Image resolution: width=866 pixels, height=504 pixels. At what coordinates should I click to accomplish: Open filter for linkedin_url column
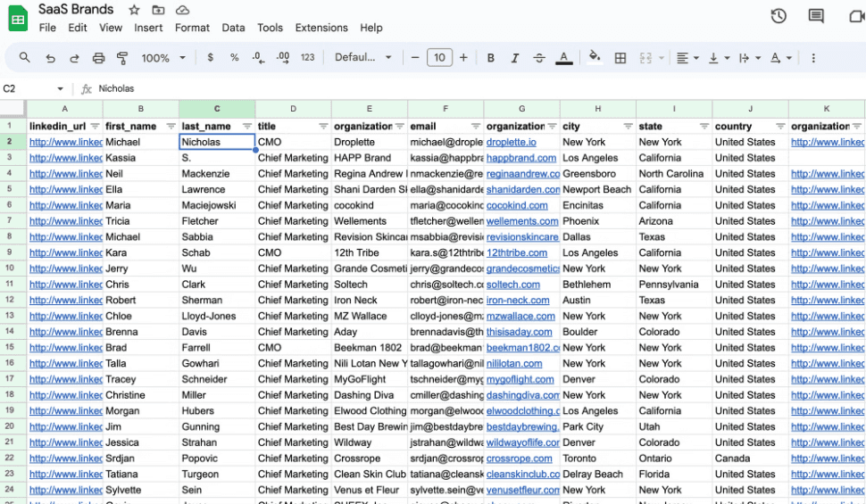click(95, 127)
